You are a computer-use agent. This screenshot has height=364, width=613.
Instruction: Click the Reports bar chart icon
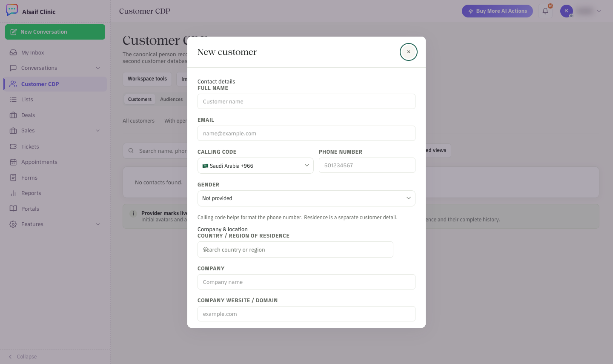point(13,193)
